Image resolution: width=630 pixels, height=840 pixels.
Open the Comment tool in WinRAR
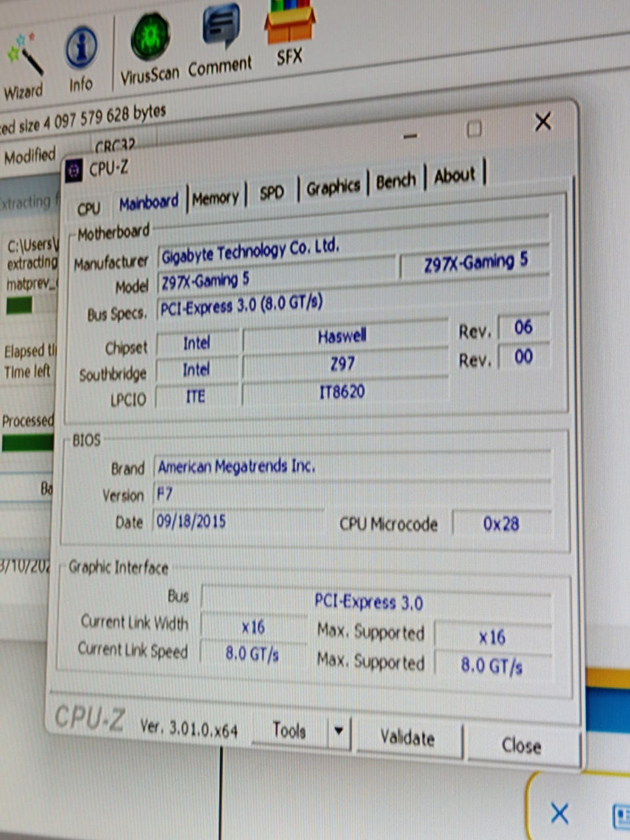point(220,41)
